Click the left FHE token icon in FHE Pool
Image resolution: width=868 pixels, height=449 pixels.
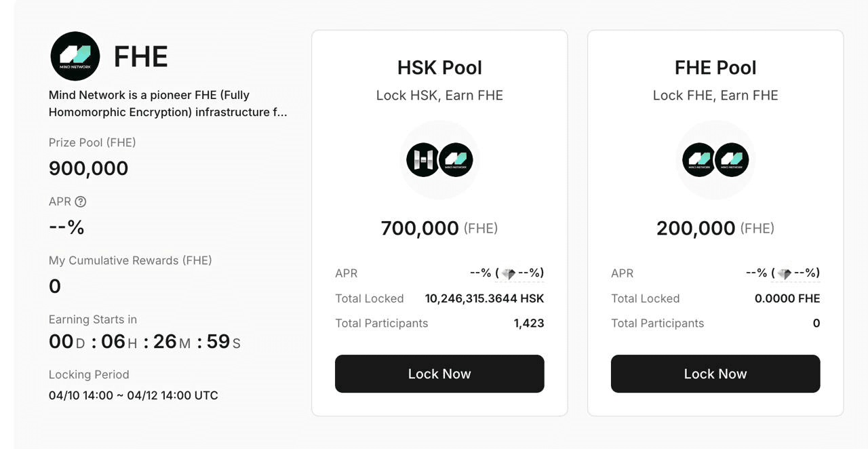[x=699, y=160]
